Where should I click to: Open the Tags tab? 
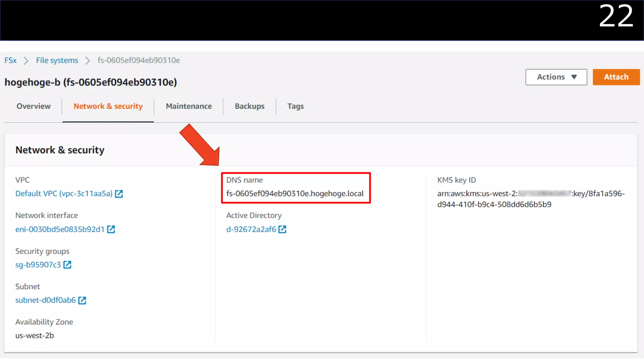point(295,106)
